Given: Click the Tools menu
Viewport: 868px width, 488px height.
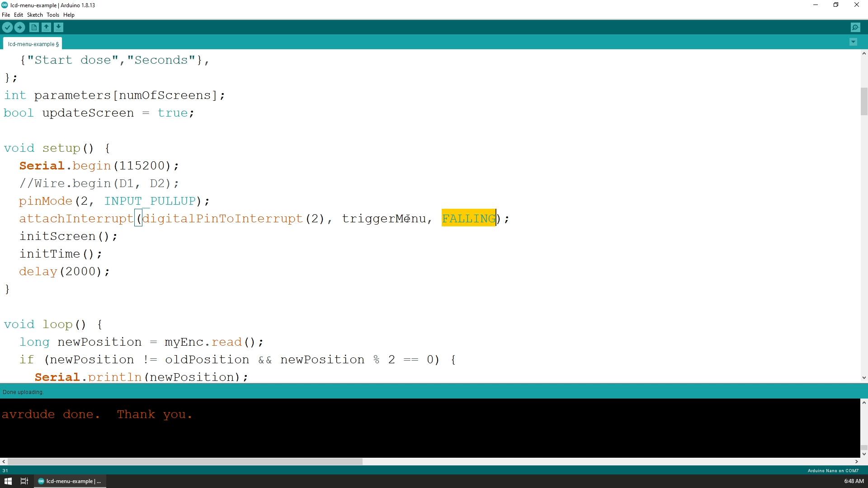Looking at the screenshot, I should 53,15.
